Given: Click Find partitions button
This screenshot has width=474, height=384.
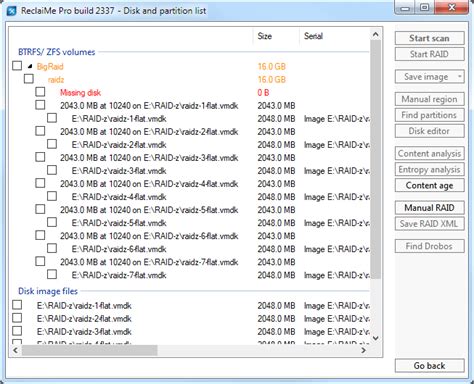Looking at the screenshot, I should pyautogui.click(x=429, y=115).
